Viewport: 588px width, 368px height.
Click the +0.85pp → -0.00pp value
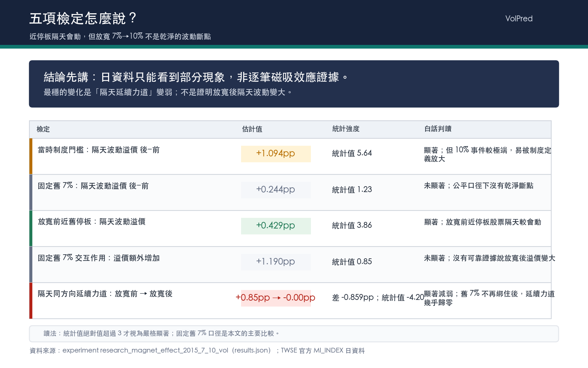click(276, 297)
